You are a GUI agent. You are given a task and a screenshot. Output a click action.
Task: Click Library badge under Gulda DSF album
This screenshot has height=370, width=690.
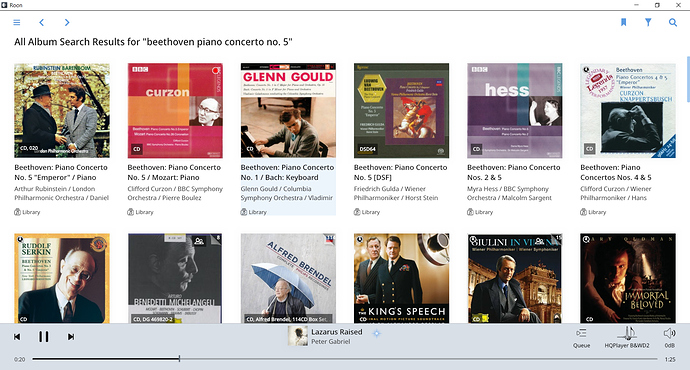click(x=367, y=212)
